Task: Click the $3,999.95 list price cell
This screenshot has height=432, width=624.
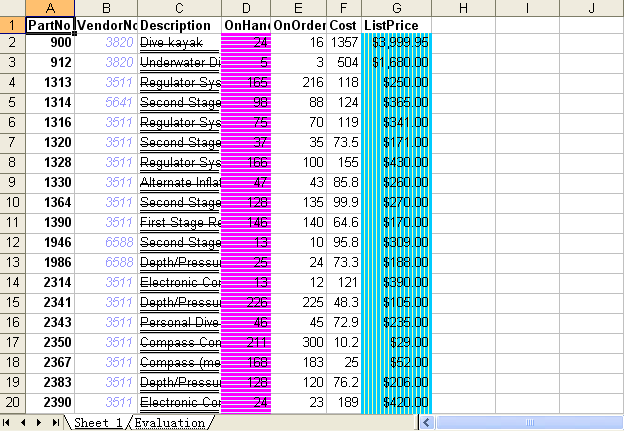Action: click(x=396, y=43)
